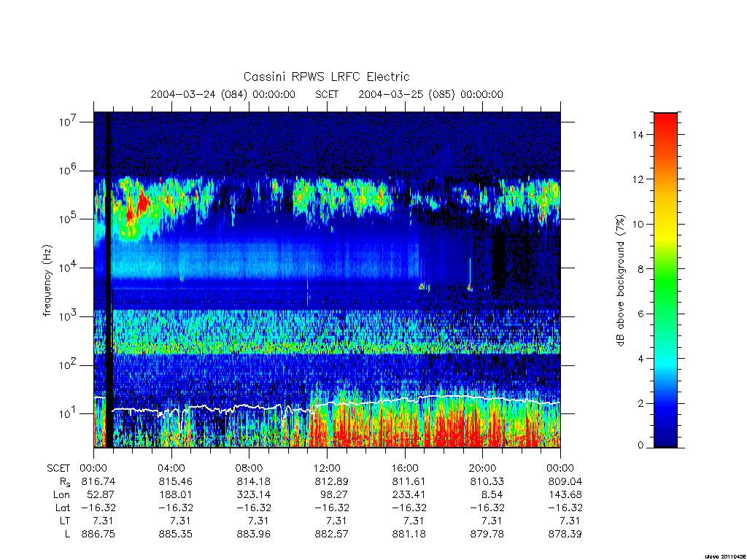This screenshot has width=747, height=560.
Task: Click the 04:00 SCET time axis label
Action: (171, 468)
